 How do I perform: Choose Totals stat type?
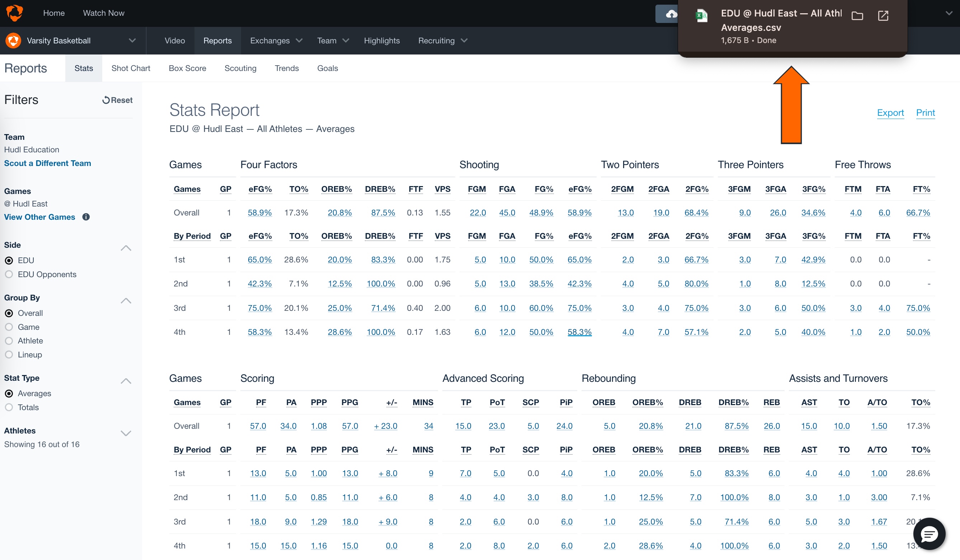(9, 407)
